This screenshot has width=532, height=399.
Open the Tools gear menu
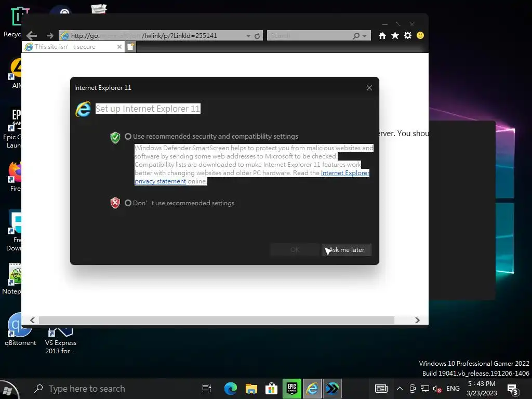(x=407, y=36)
